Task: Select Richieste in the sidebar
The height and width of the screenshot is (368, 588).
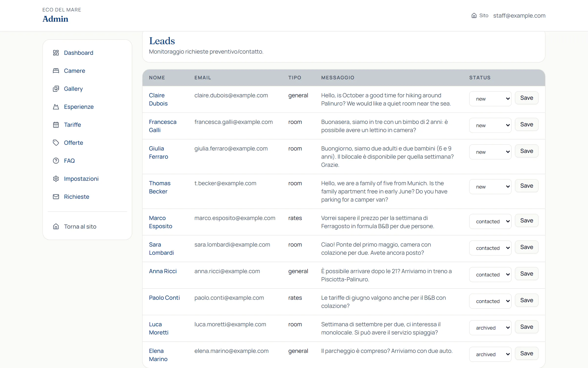Action: (x=87, y=197)
